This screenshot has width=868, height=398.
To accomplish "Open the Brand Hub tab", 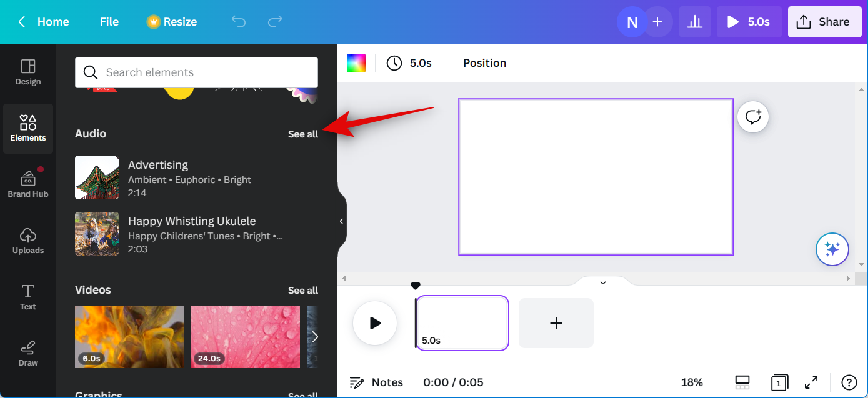I will click(x=28, y=184).
